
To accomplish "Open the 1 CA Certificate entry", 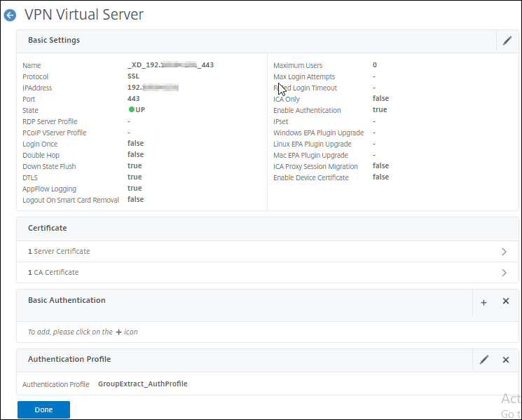I will coord(53,273).
